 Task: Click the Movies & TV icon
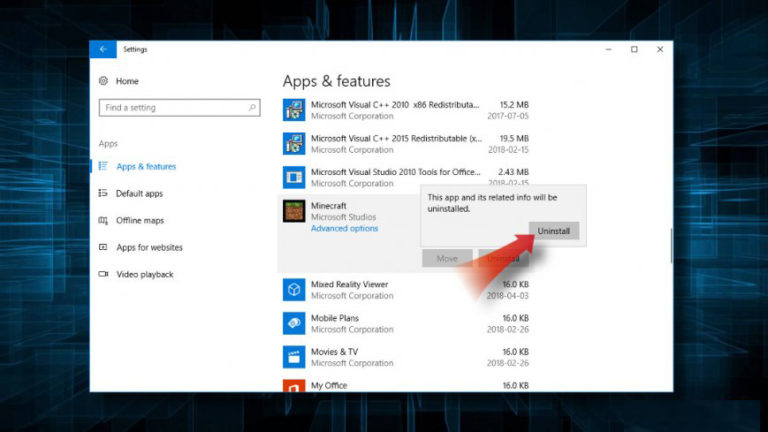pyautogui.click(x=294, y=357)
